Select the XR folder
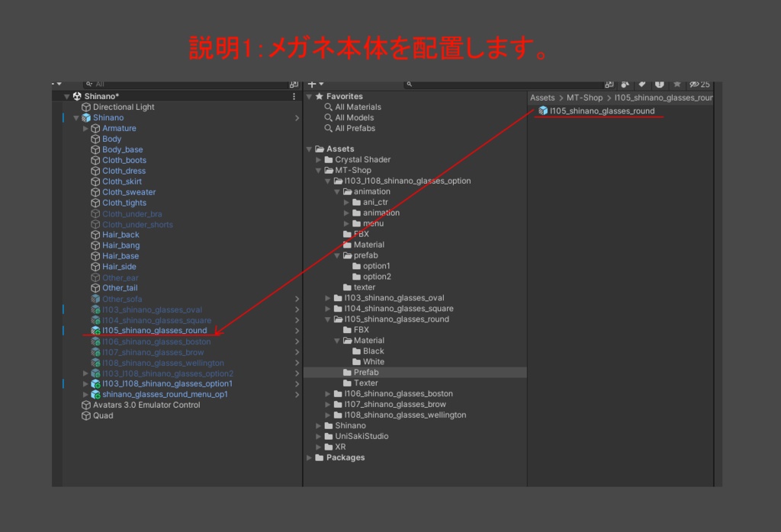 [340, 447]
